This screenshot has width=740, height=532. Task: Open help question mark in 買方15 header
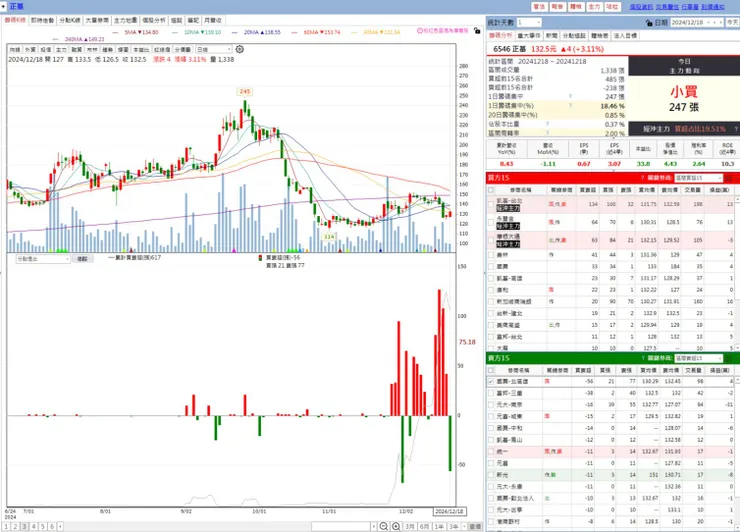point(642,178)
